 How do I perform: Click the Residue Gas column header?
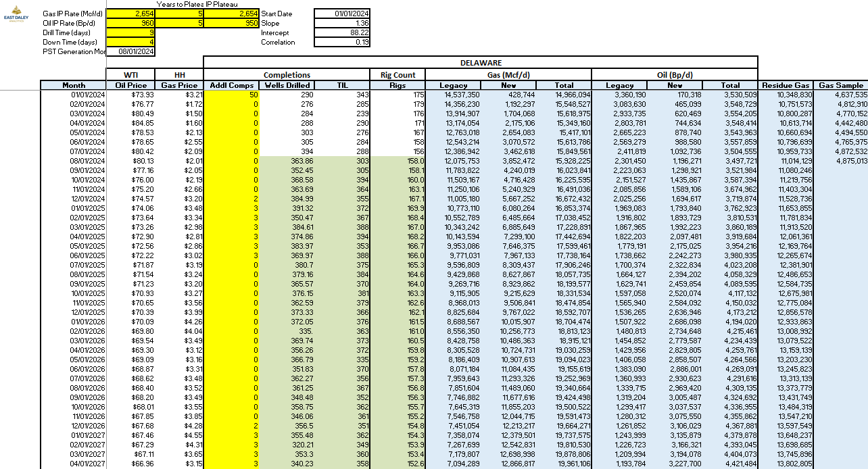(785, 85)
